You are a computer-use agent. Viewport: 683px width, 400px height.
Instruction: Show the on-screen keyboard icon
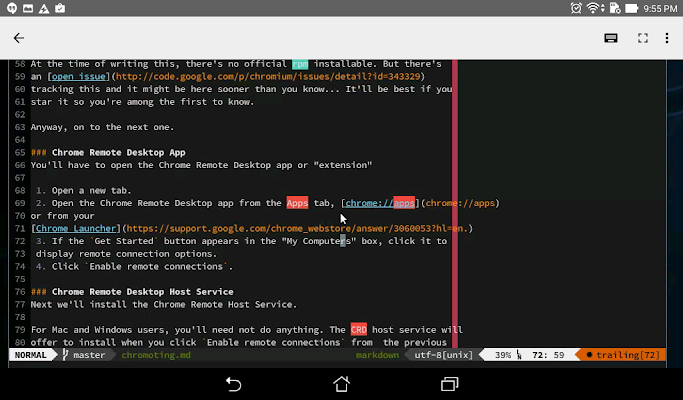(x=611, y=38)
